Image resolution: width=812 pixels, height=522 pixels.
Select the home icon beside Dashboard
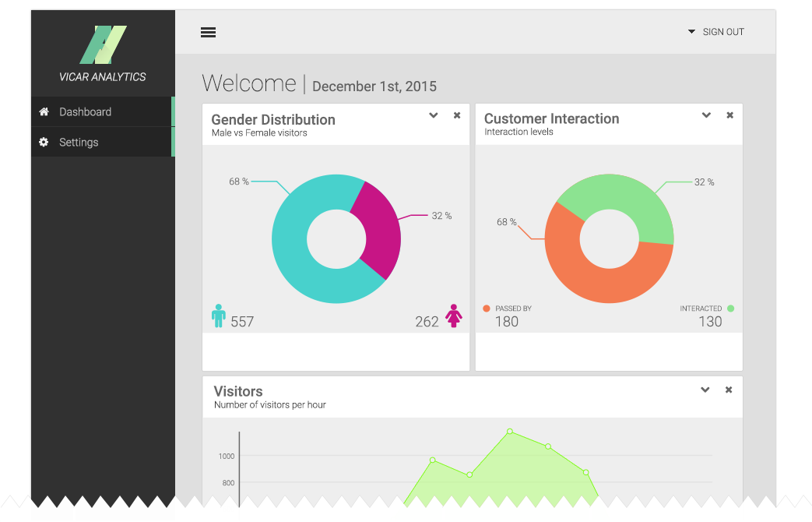point(44,111)
